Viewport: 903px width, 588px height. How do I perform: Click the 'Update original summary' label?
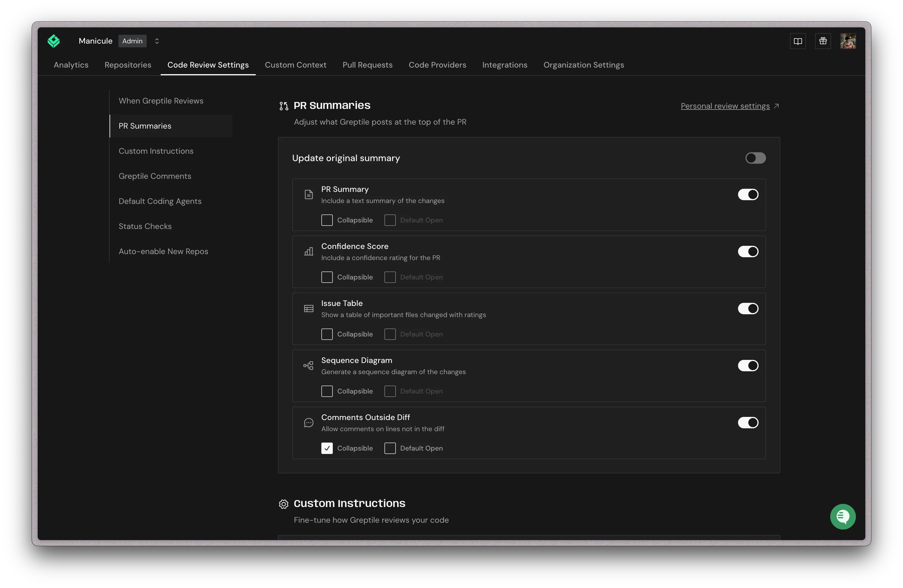(346, 158)
